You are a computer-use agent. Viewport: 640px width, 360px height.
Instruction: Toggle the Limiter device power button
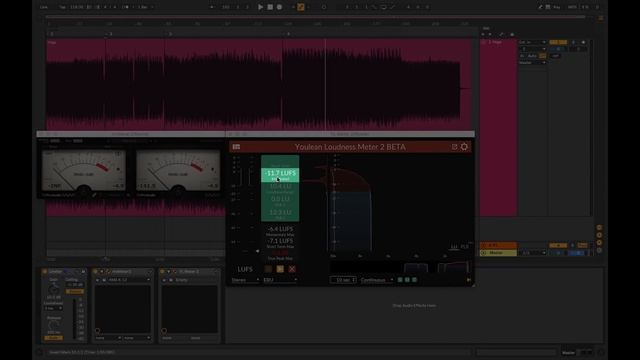click(44, 271)
